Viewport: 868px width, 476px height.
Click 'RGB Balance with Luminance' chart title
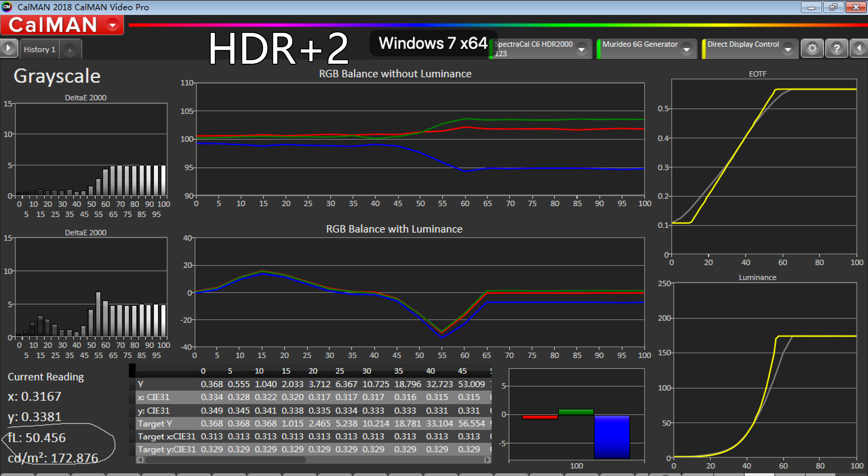tap(394, 229)
